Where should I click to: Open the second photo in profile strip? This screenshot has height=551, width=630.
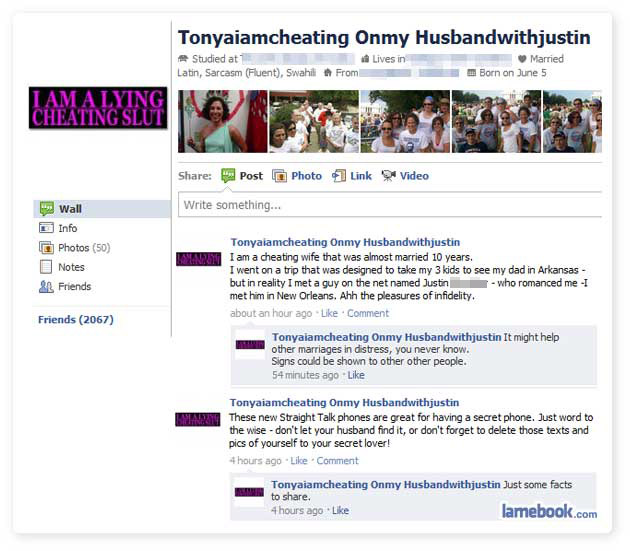tap(314, 121)
